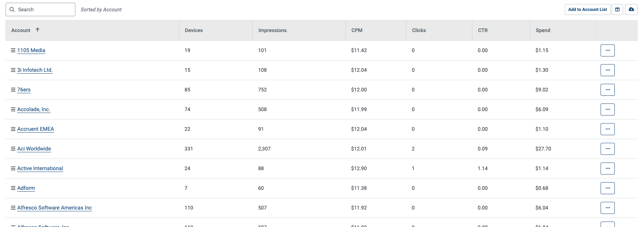Open more options for 1105 Media row
Screen dimensions: 644x227
point(608,50)
